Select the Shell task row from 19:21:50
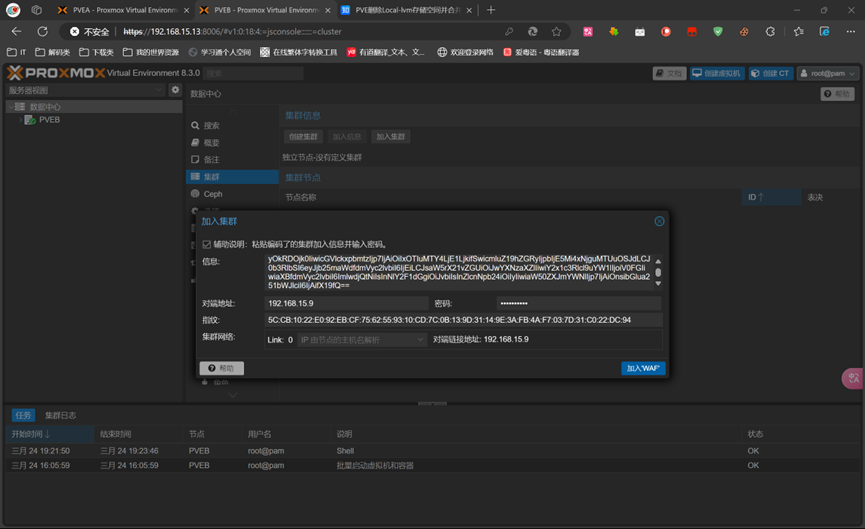Screen dimensions: 865x529 (432, 451)
